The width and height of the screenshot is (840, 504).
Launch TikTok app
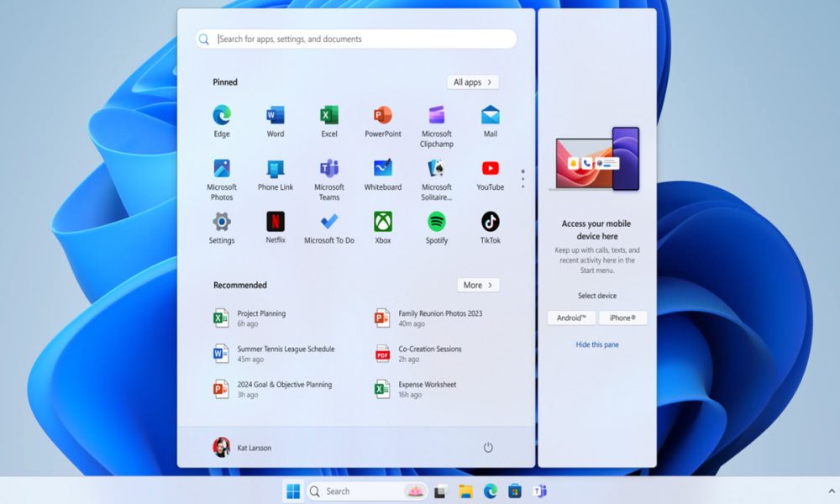click(x=491, y=228)
